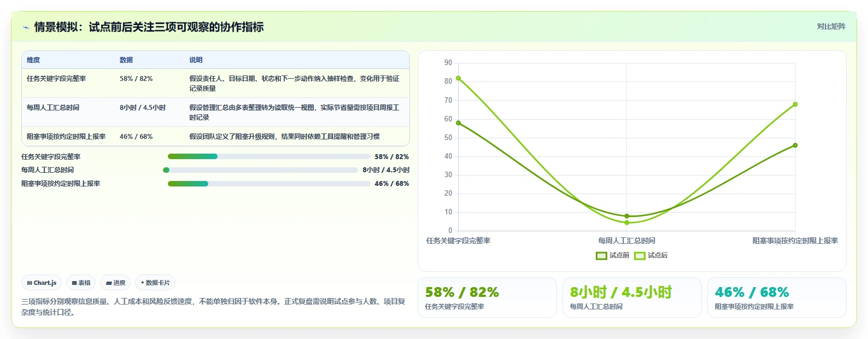Click 试点后 data point at 82
Image resolution: width=868 pixels, height=339 pixels.
[458, 78]
